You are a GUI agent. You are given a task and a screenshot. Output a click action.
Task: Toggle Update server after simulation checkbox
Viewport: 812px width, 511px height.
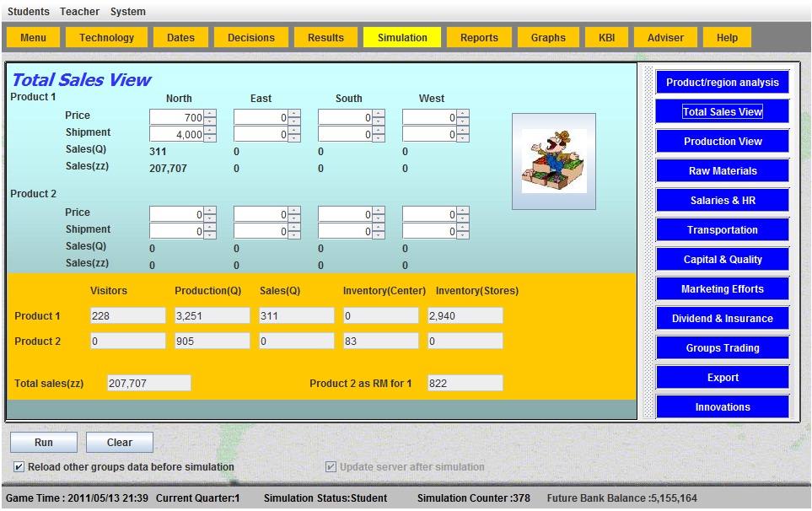[331, 467]
